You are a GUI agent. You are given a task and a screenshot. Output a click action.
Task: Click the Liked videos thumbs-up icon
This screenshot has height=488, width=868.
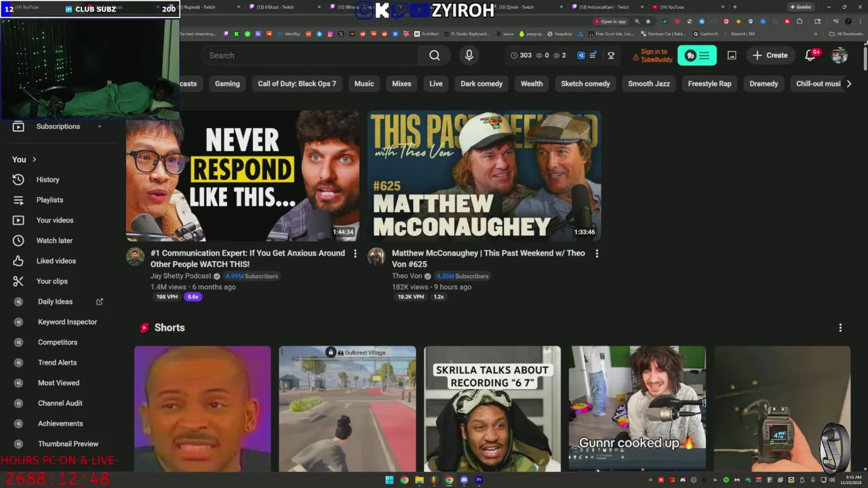18,261
